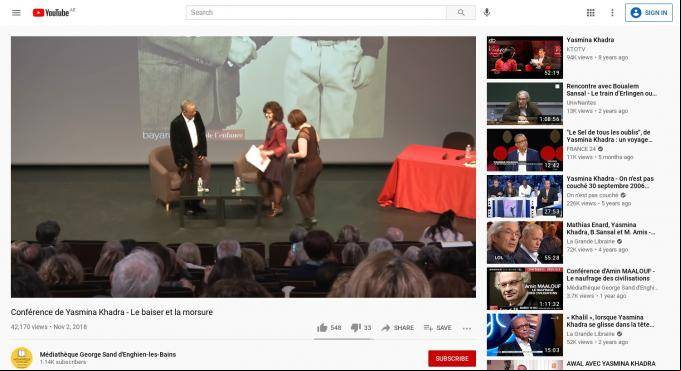Click the YouTube logo home icon

pos(51,13)
